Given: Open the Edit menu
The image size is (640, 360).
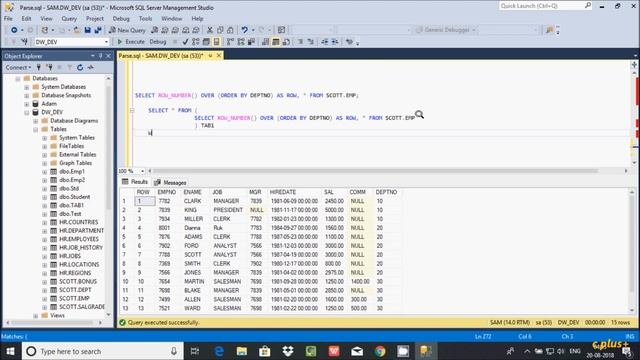Looking at the screenshot, I should pyautogui.click(x=27, y=19).
